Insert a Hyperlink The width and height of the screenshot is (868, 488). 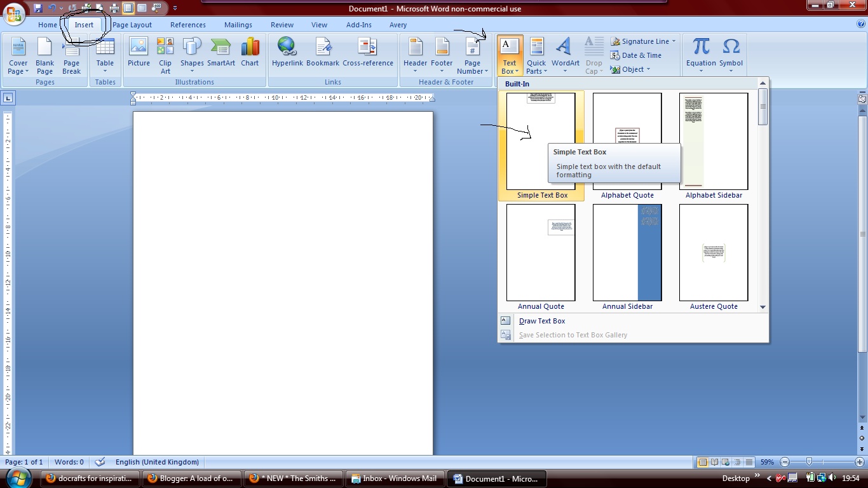(x=287, y=52)
